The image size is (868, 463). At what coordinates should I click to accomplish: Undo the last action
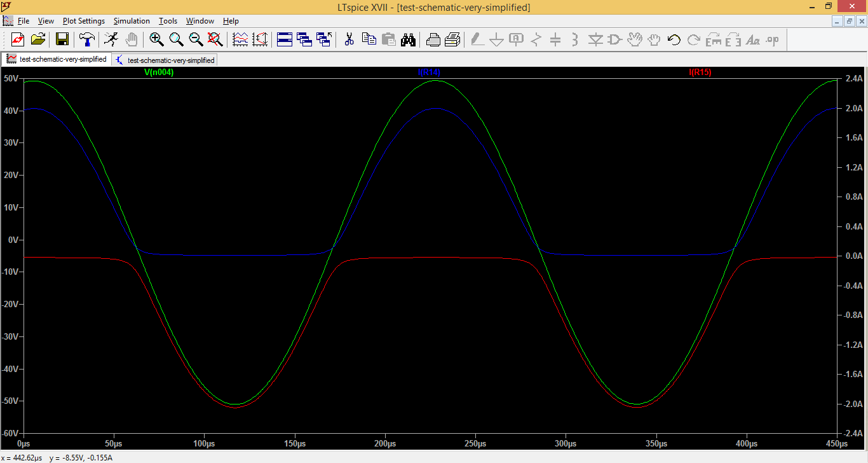674,39
